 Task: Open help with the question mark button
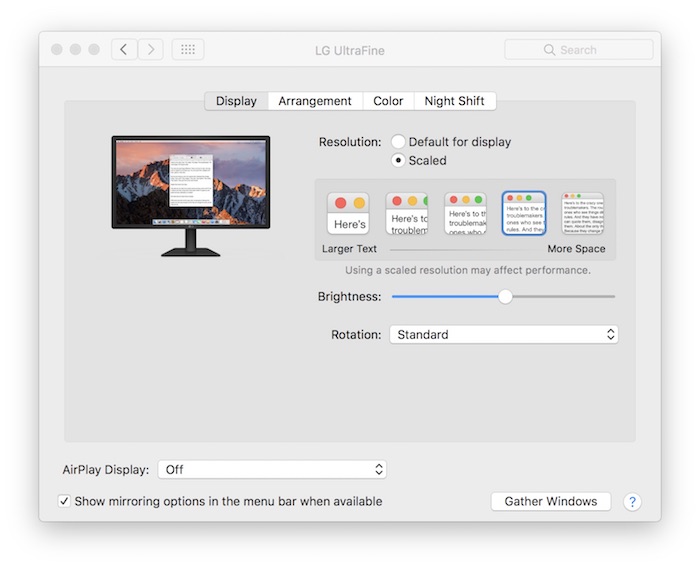632,502
